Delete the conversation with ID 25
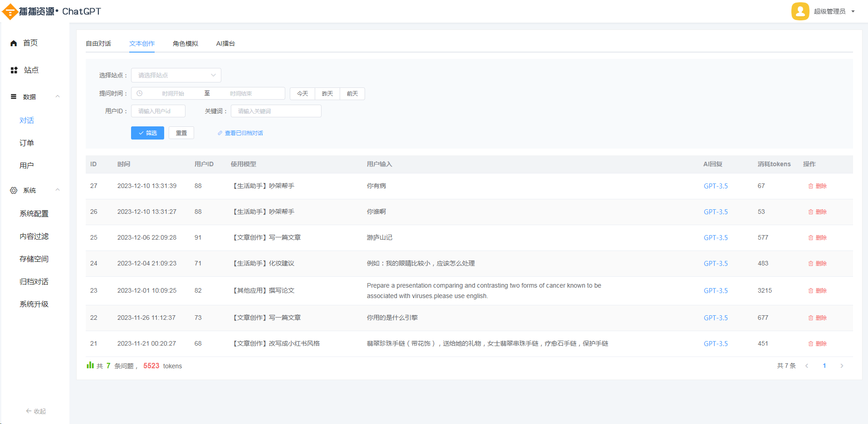The height and width of the screenshot is (424, 868). click(817, 238)
